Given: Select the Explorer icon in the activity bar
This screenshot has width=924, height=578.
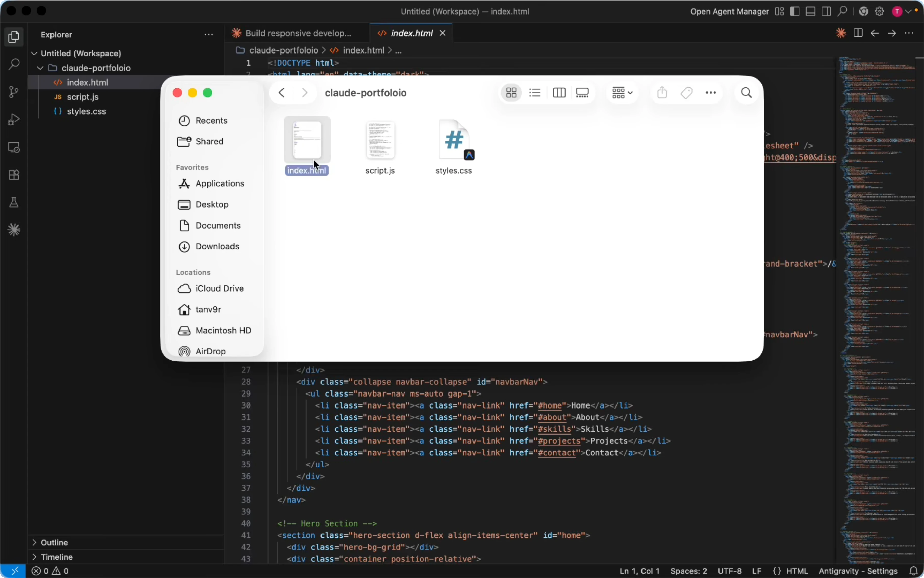Looking at the screenshot, I should point(14,37).
